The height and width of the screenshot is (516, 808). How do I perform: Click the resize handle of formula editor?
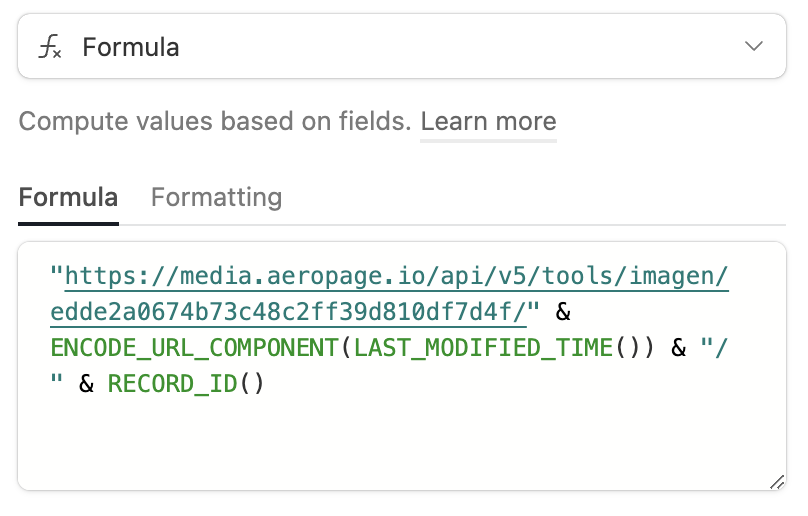(x=777, y=482)
